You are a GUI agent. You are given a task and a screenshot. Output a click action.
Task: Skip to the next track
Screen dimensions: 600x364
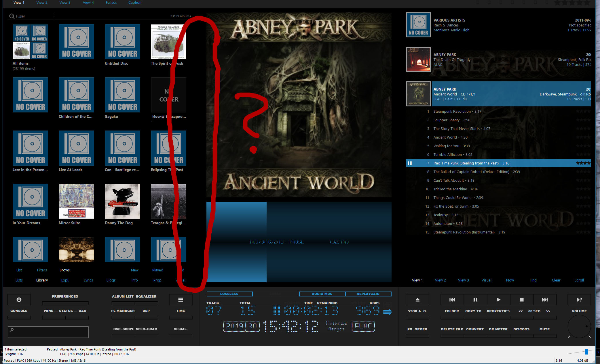pyautogui.click(x=545, y=300)
